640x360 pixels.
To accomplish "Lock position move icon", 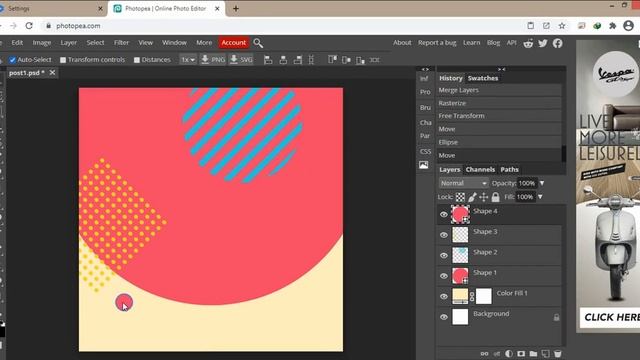I will (484, 197).
